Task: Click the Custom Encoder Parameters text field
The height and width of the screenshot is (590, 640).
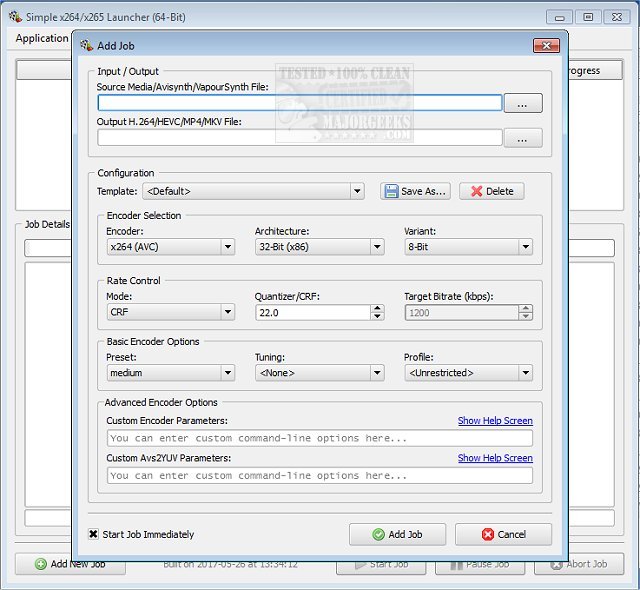Action: click(x=320, y=438)
